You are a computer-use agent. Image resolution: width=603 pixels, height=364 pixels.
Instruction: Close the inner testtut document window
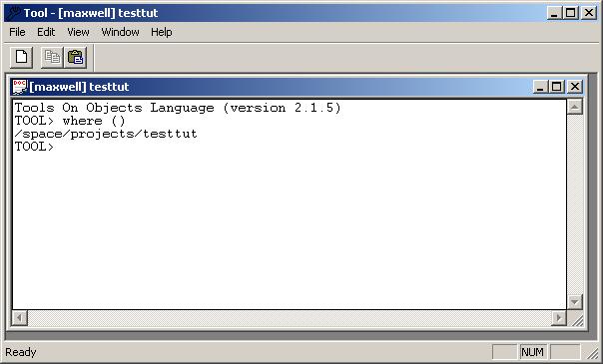[x=574, y=87]
